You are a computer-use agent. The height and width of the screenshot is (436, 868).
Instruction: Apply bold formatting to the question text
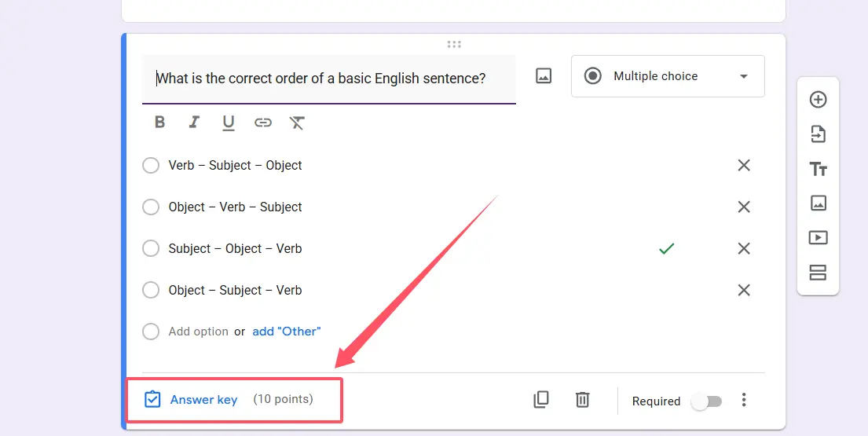tap(160, 123)
